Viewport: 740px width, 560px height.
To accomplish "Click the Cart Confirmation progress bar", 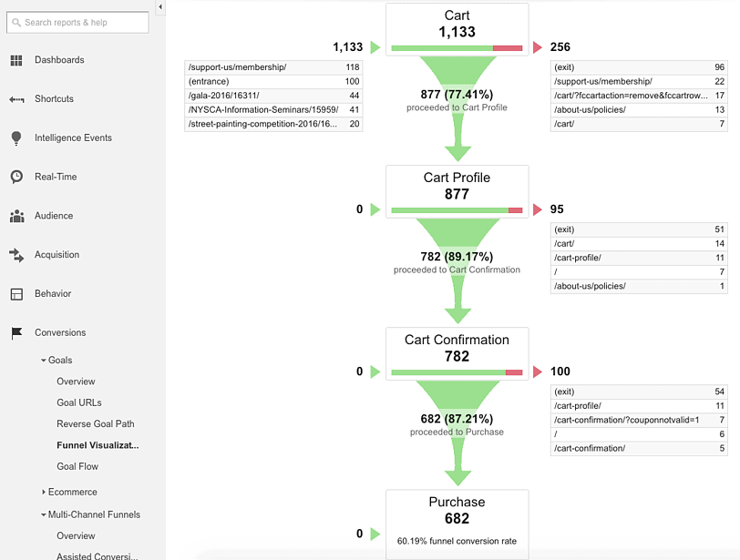I will 457,372.
